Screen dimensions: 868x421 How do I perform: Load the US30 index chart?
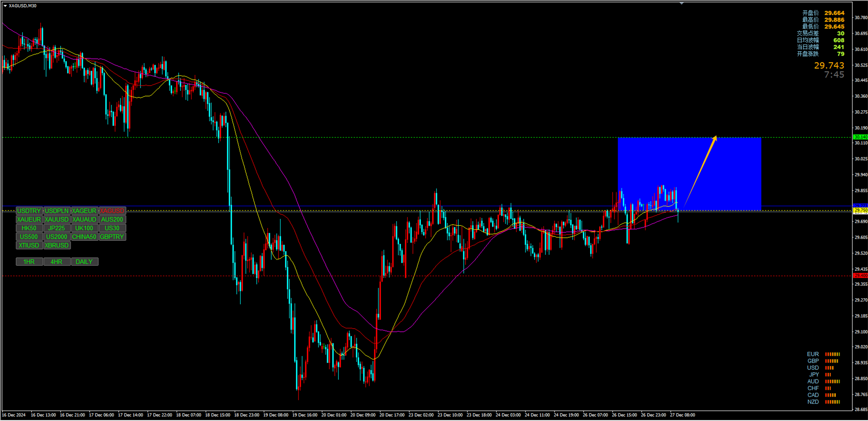coord(112,228)
